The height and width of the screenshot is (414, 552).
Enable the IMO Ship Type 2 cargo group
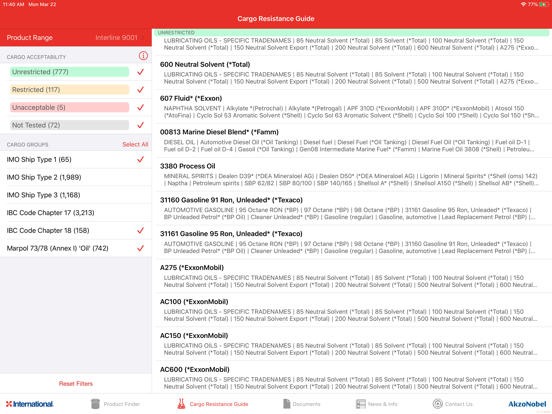tap(76, 177)
